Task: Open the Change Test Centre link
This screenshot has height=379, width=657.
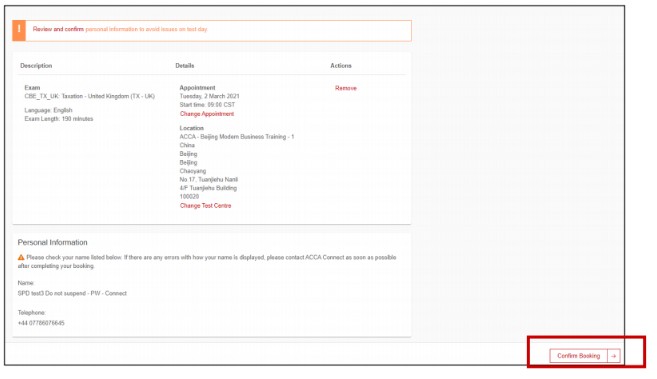Action: pyautogui.click(x=205, y=206)
